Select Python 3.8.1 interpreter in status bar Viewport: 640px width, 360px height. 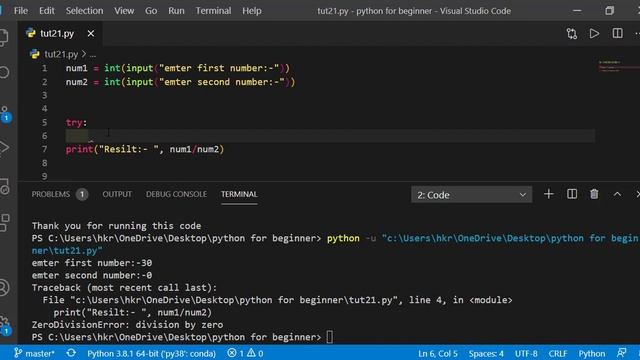tap(151, 353)
